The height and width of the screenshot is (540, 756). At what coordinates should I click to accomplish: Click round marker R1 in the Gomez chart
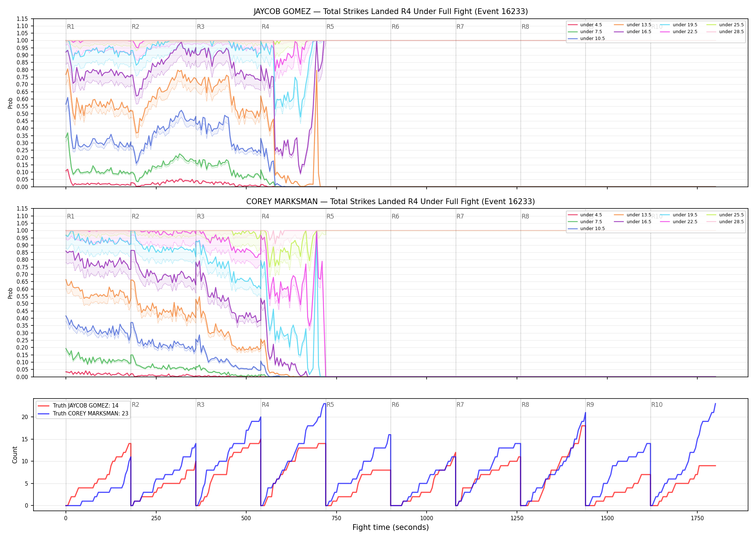click(x=71, y=27)
